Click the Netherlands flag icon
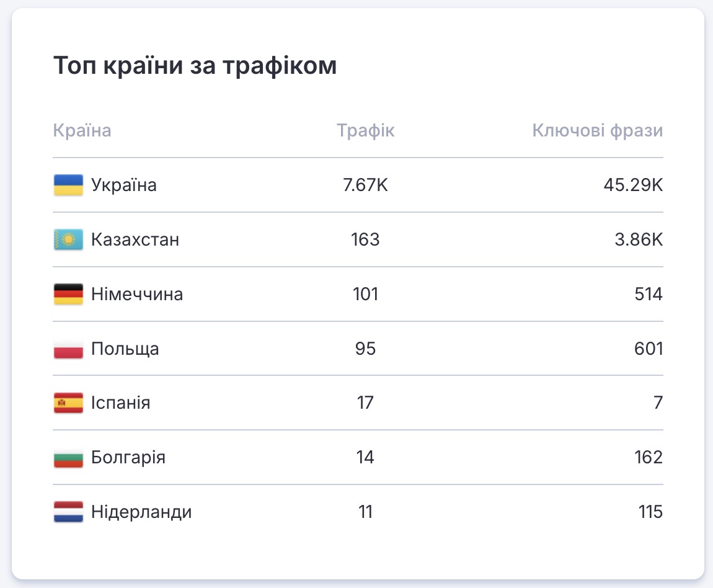The height and width of the screenshot is (588, 713). tap(68, 512)
